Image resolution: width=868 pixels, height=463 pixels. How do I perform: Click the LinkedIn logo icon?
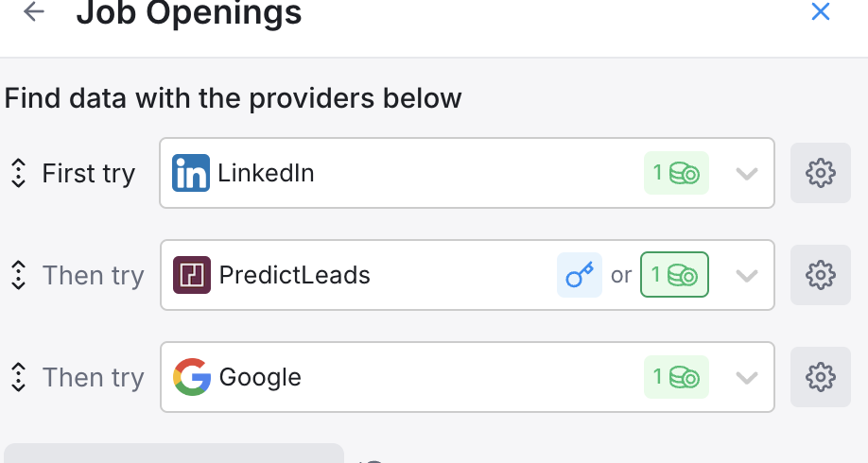point(191,173)
